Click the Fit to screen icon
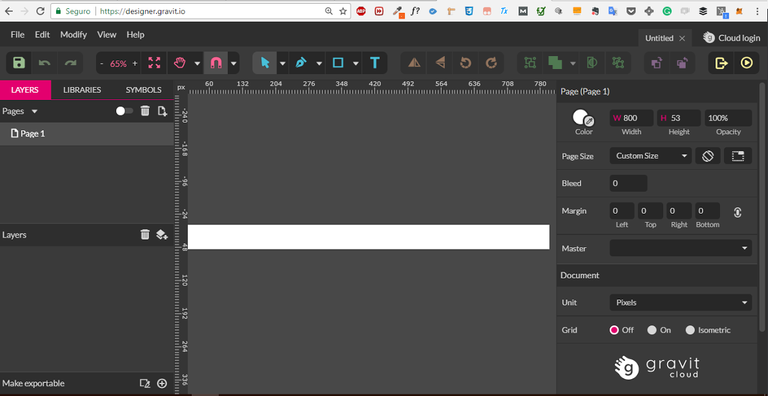This screenshot has height=396, width=768. (x=154, y=63)
